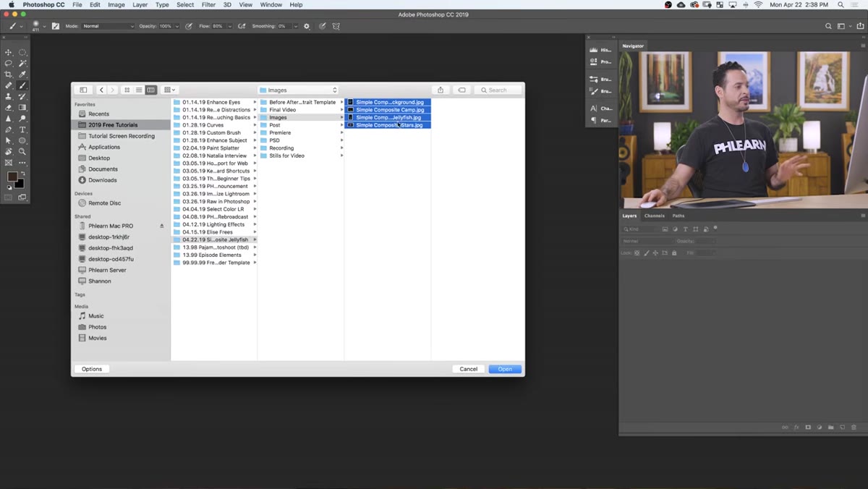The height and width of the screenshot is (489, 868).
Task: Click the Open button
Action: point(505,369)
